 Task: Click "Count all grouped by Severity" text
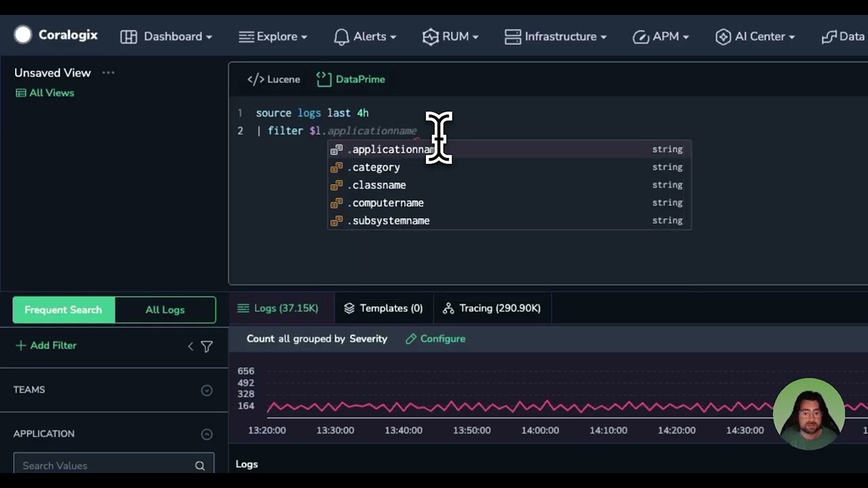317,339
